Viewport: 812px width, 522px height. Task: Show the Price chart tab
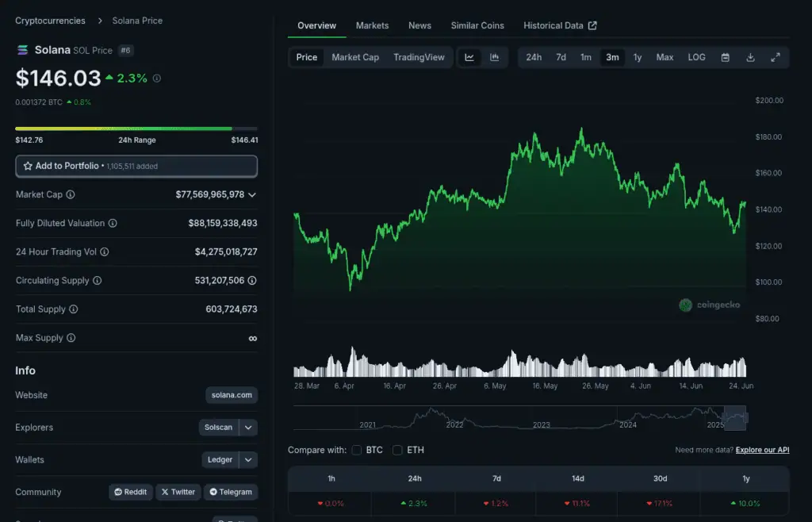tap(307, 57)
